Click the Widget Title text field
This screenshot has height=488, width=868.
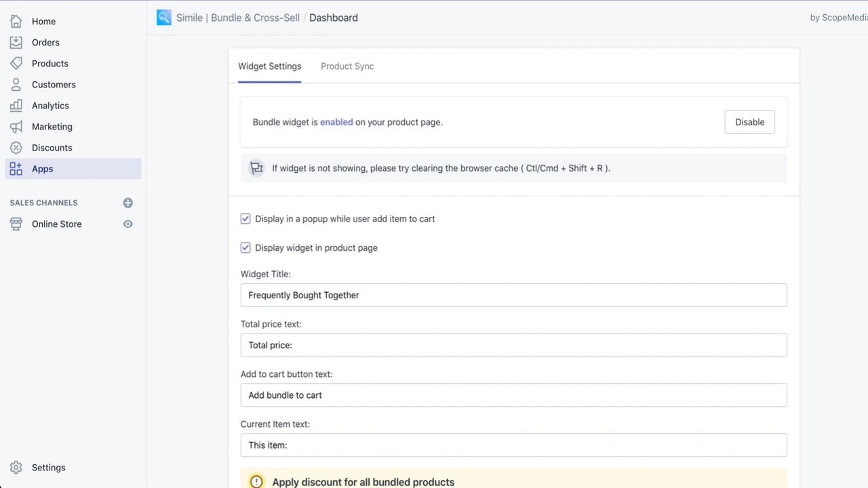pyautogui.click(x=513, y=295)
